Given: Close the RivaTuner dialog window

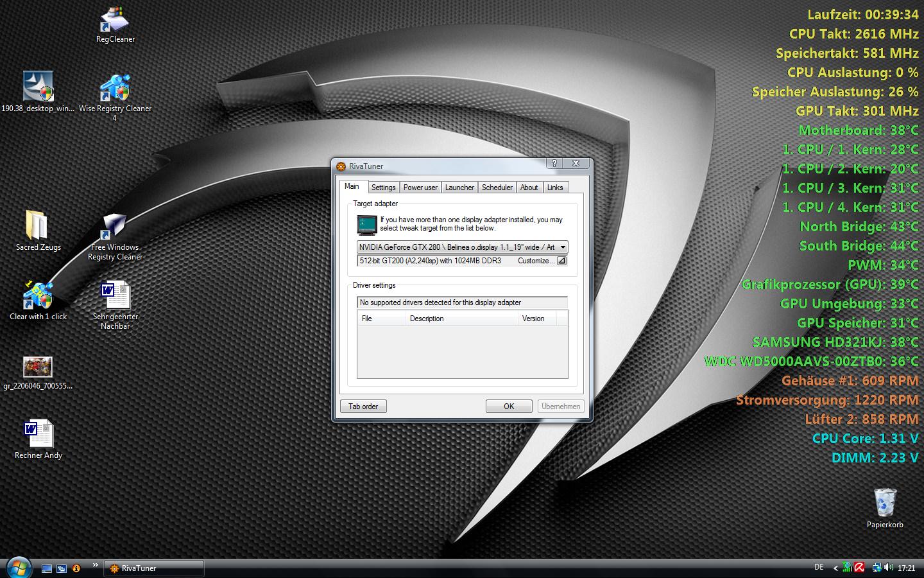Looking at the screenshot, I should (x=576, y=164).
